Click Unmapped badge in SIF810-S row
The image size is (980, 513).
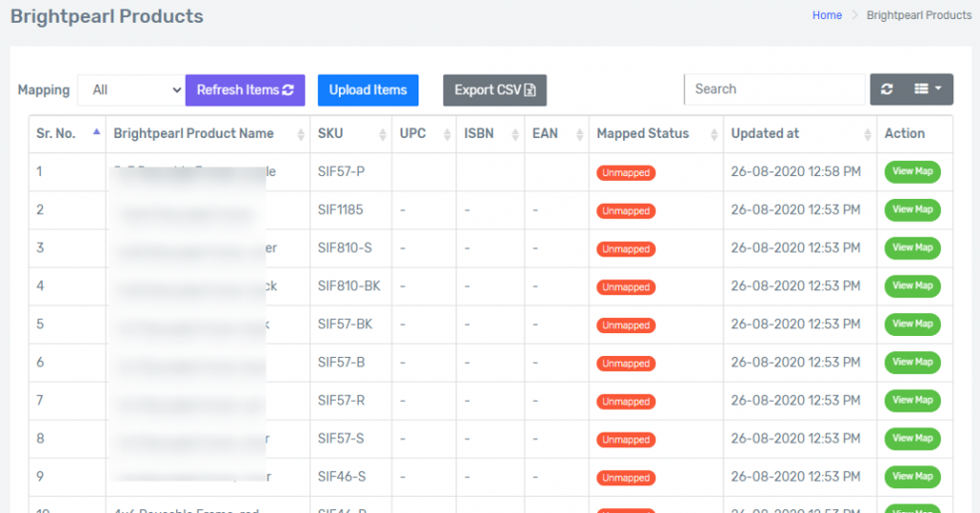click(626, 249)
